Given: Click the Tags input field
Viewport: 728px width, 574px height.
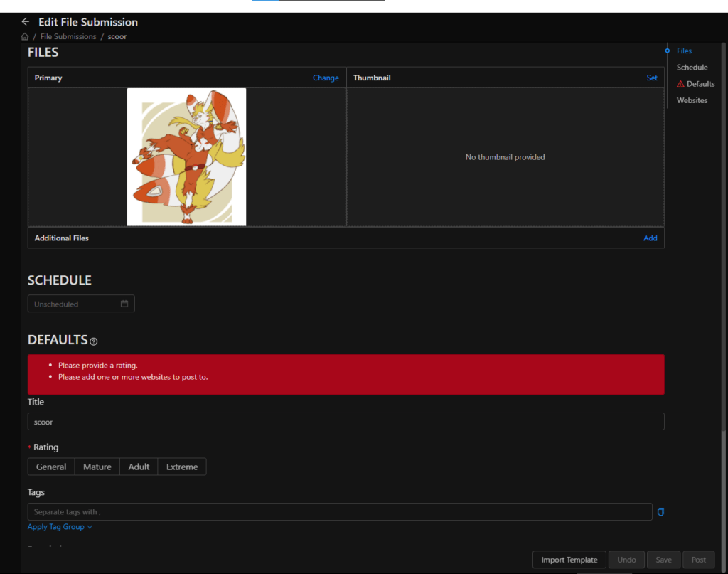Looking at the screenshot, I should tap(339, 512).
